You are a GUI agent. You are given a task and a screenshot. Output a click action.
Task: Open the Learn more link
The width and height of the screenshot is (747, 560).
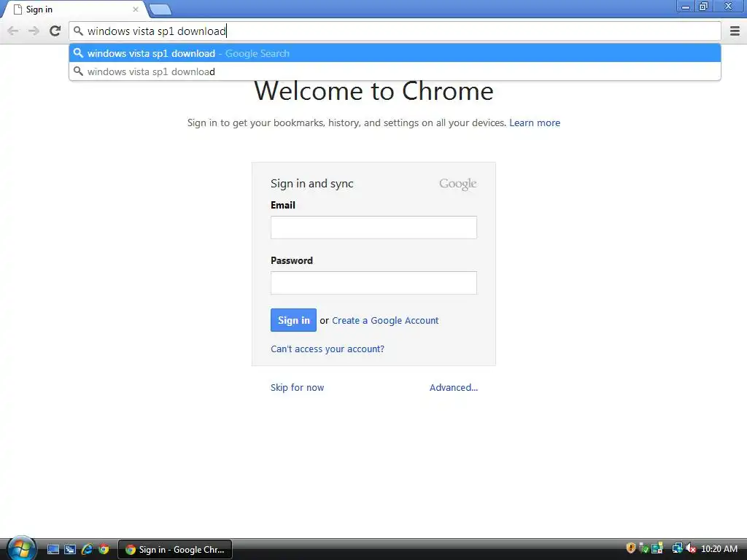(535, 122)
